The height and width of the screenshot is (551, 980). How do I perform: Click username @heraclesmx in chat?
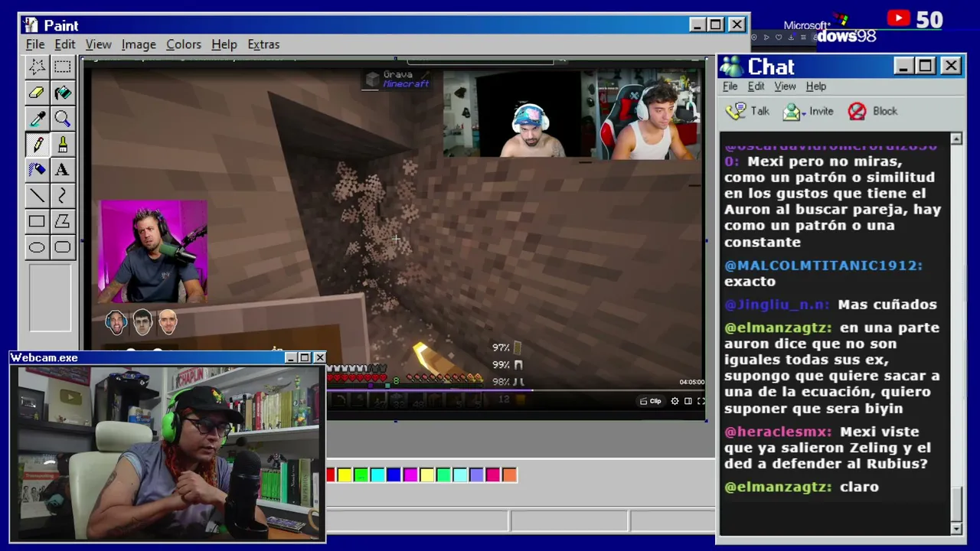tap(779, 432)
